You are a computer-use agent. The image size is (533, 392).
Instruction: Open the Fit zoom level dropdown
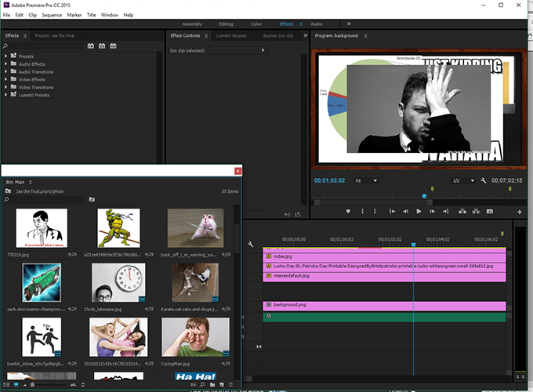tap(366, 180)
